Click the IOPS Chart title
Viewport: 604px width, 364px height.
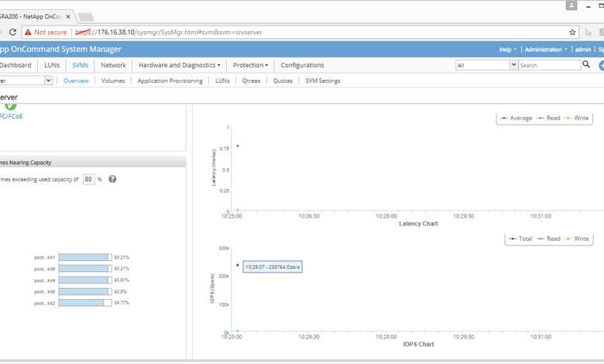(418, 345)
